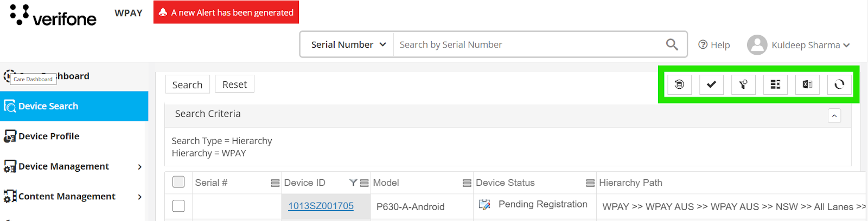Click the clear column selection icon
The height and width of the screenshot is (221, 868).
[x=775, y=84]
